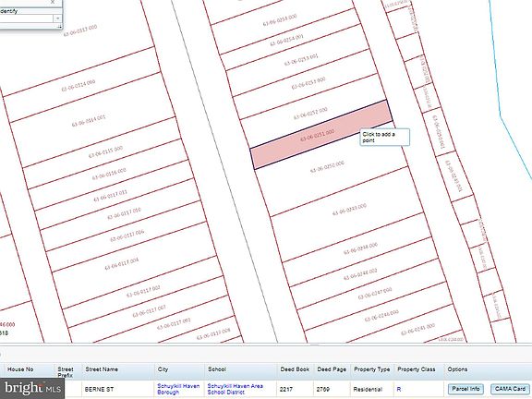
Task: Click the Identify panel resize grip
Action: click(x=59, y=27)
